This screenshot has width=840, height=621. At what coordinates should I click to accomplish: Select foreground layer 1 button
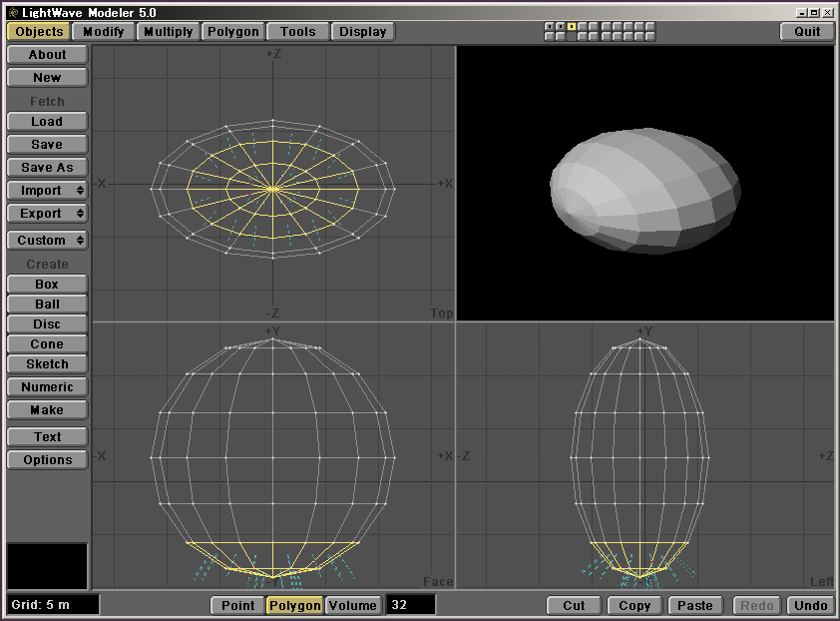click(x=550, y=26)
